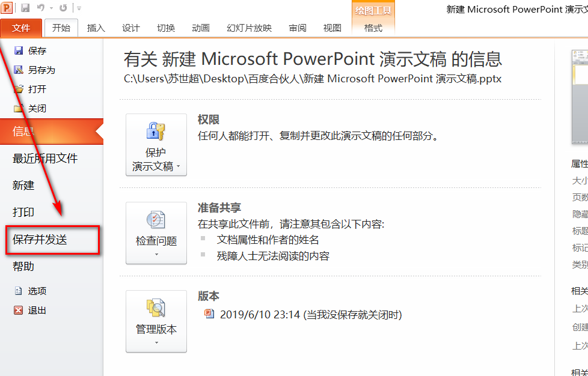Click the 保存 icon in the file menu
Viewport: 588px width, 376px height.
19,50
